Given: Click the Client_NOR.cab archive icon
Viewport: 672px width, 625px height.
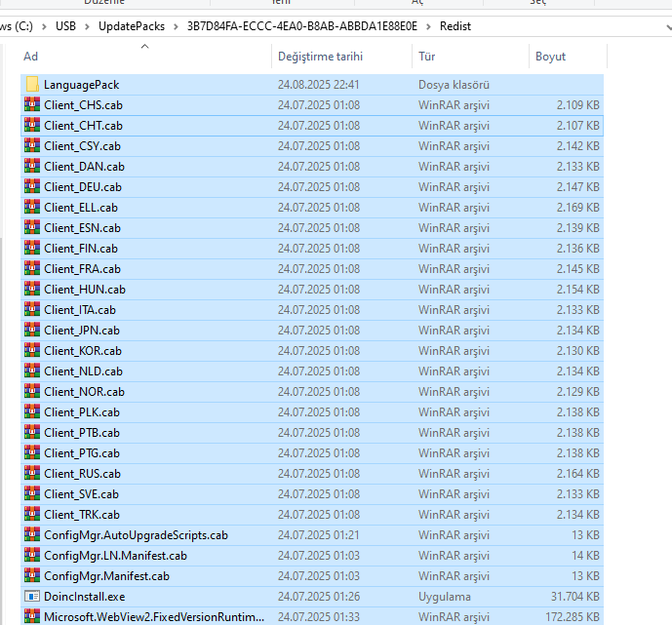Looking at the screenshot, I should point(32,392).
